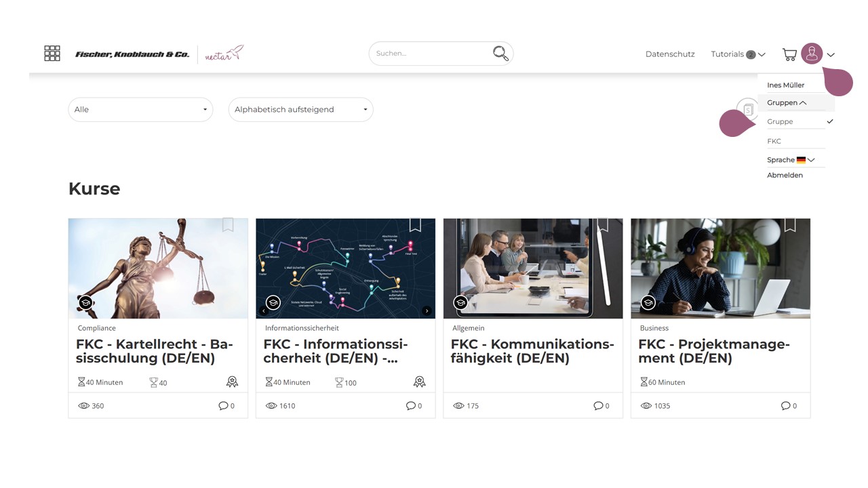Open the shopping cart
868x488 pixels.
(x=789, y=54)
